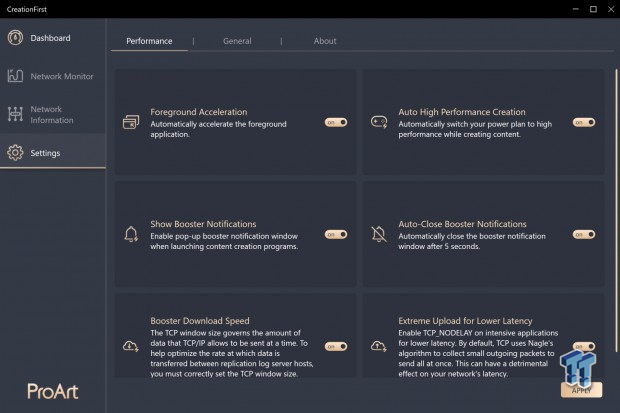This screenshot has width=620, height=413.
Task: Select Network Information sidebar label
Action: [x=52, y=114]
